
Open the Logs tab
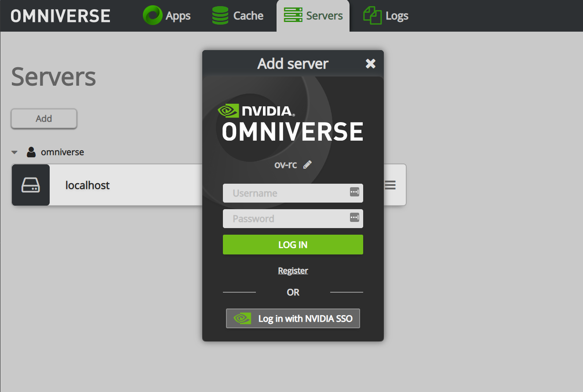tap(386, 16)
